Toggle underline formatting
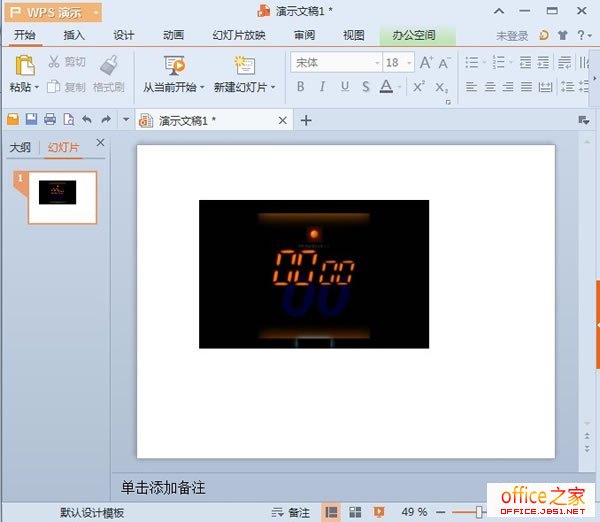 click(344, 87)
